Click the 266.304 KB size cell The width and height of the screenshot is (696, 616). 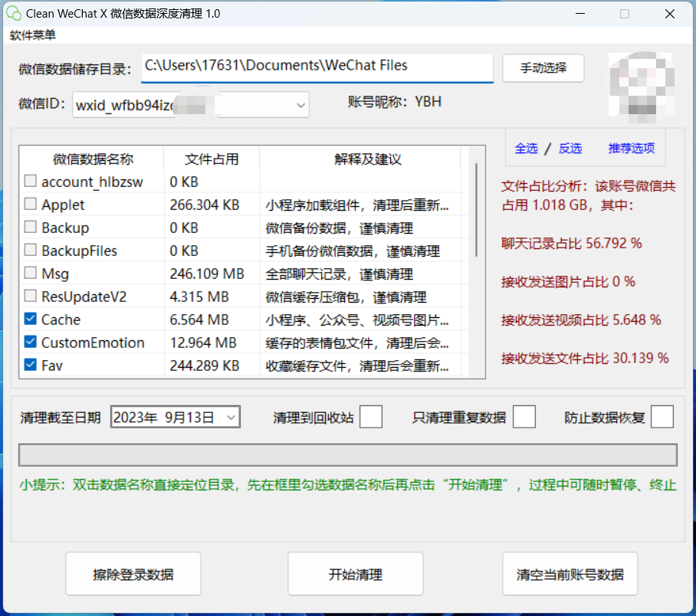pyautogui.click(x=205, y=205)
